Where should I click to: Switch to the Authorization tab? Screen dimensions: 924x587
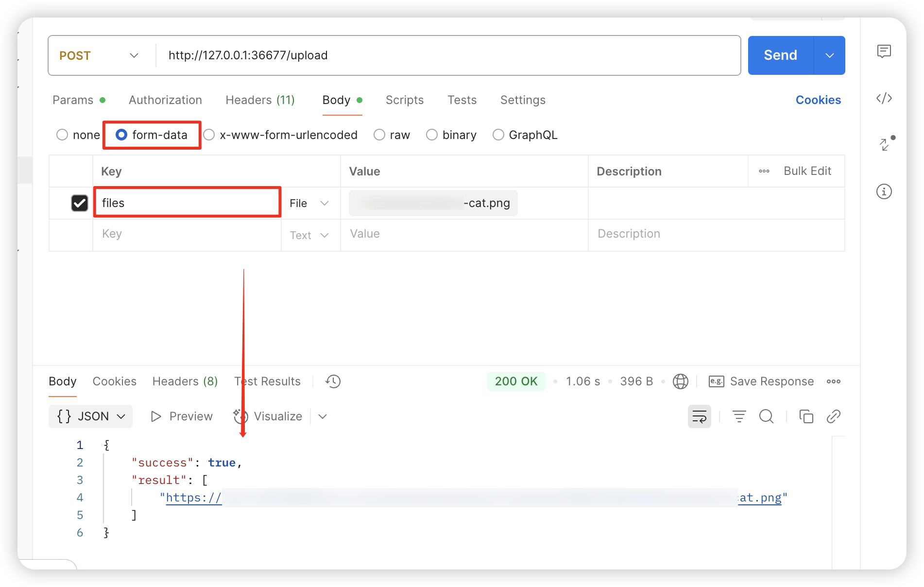click(165, 100)
